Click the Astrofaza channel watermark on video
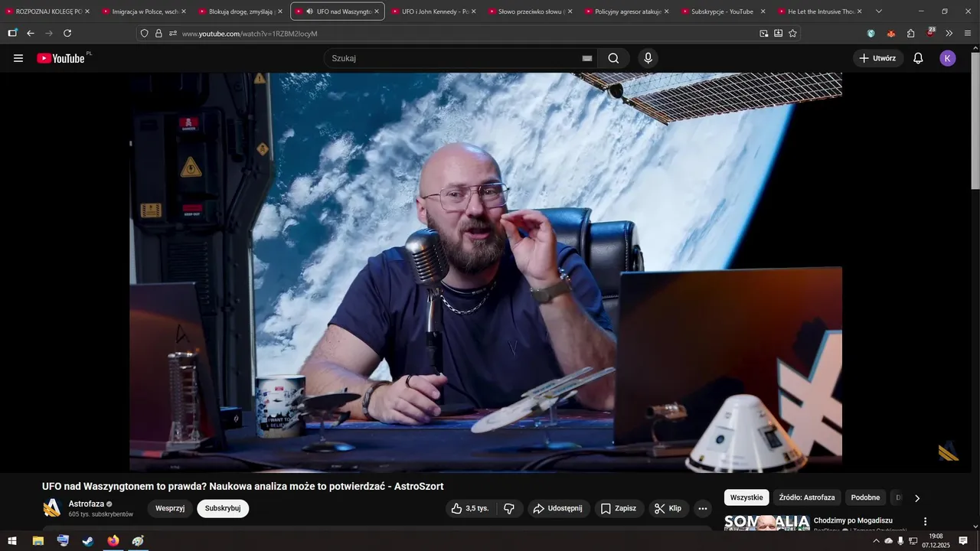 point(949,452)
